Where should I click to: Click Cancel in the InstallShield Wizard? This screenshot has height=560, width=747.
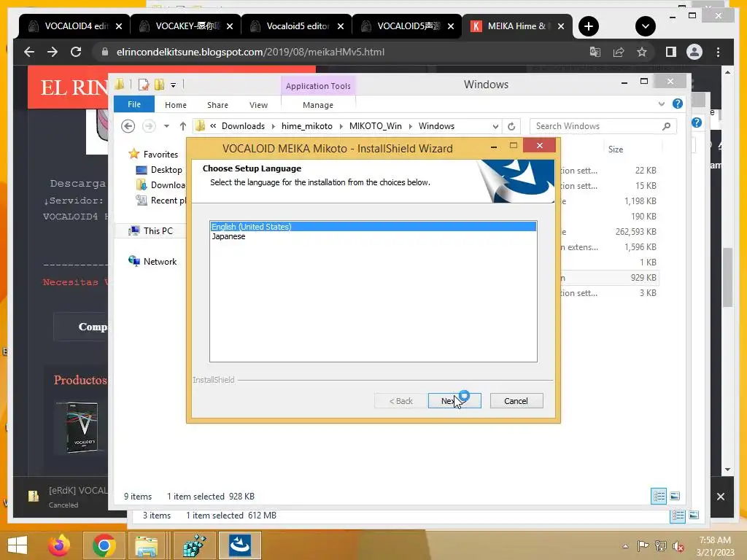click(516, 401)
